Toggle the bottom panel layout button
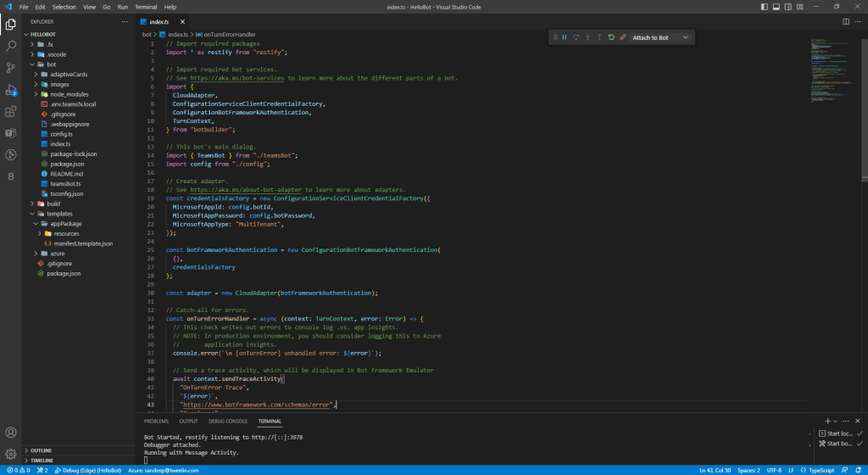Image resolution: width=868 pixels, height=475 pixels. click(x=776, y=7)
